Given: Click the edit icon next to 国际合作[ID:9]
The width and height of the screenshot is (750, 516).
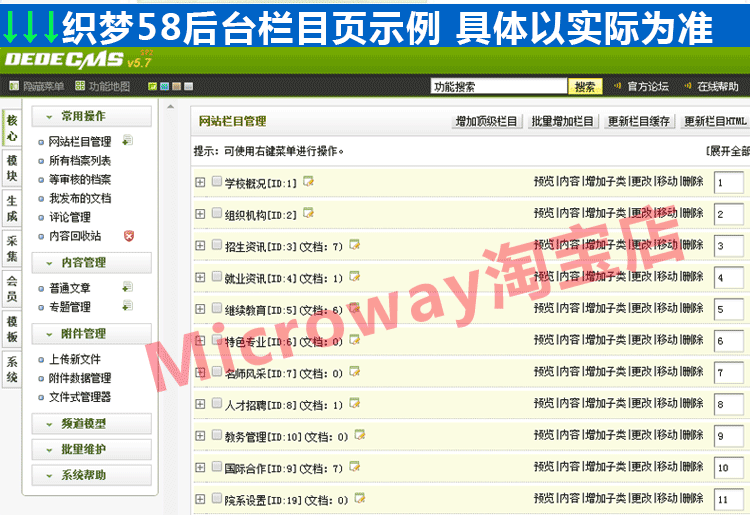Looking at the screenshot, I should [354, 467].
